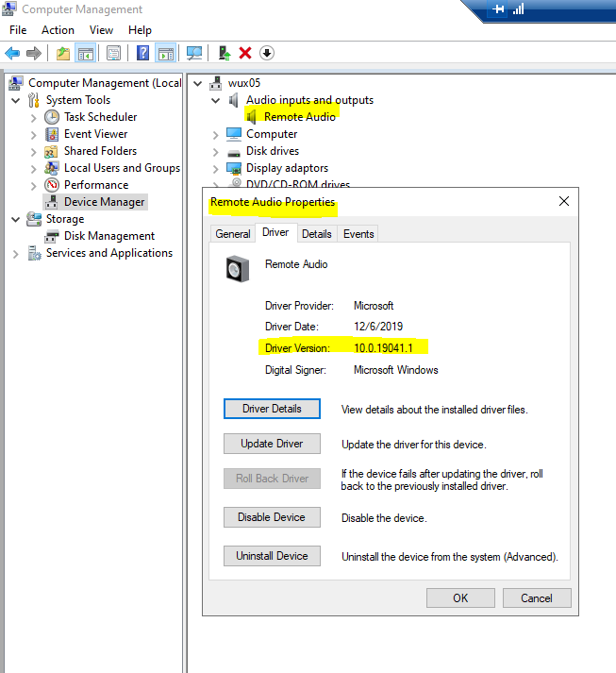Close the Remote Audio Properties dialog

pos(564,201)
